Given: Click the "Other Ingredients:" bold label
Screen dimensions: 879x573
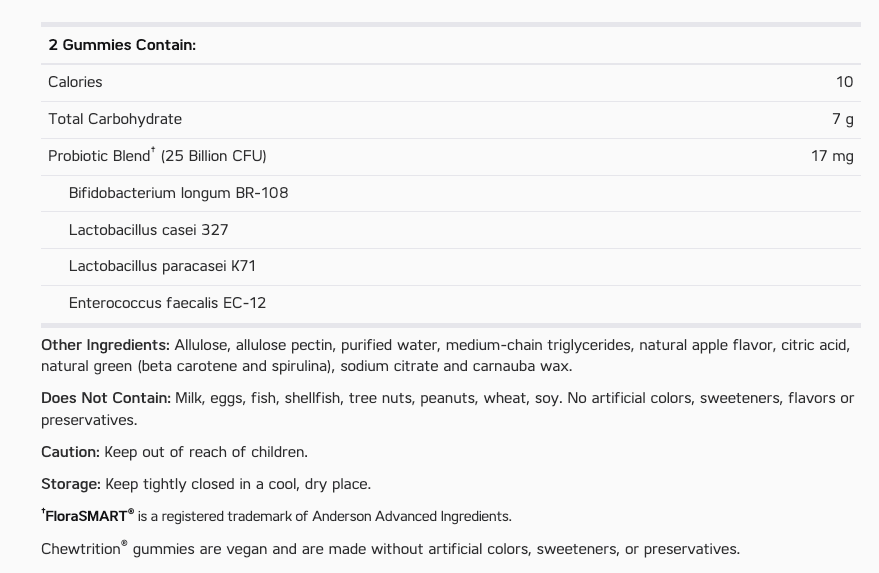Looking at the screenshot, I should [x=105, y=345].
